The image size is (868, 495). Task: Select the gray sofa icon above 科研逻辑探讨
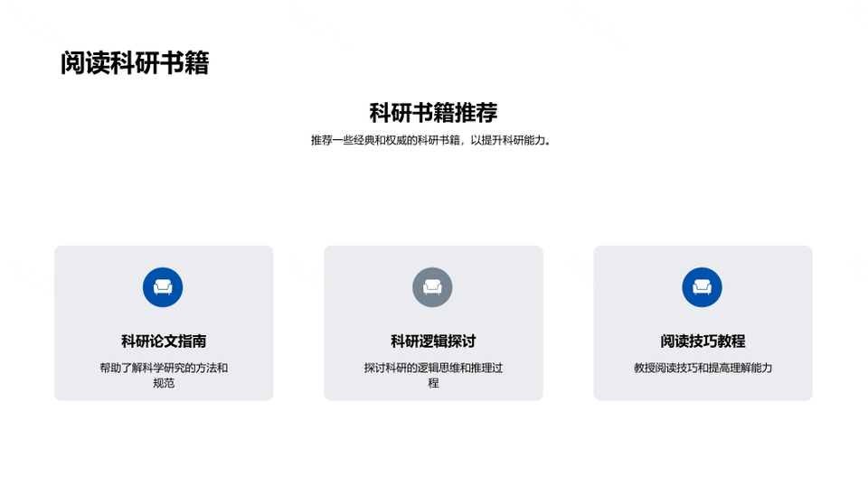[x=432, y=287]
